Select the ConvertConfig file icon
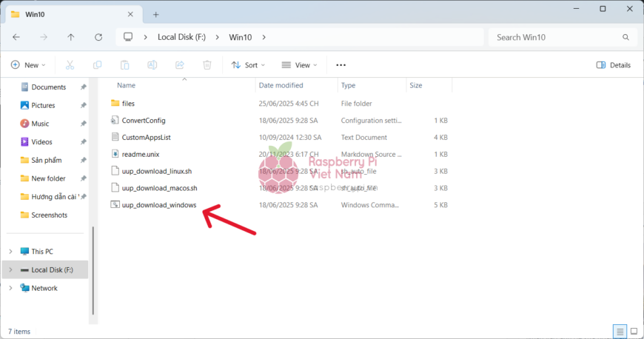Image resolution: width=644 pixels, height=339 pixels. (115, 120)
